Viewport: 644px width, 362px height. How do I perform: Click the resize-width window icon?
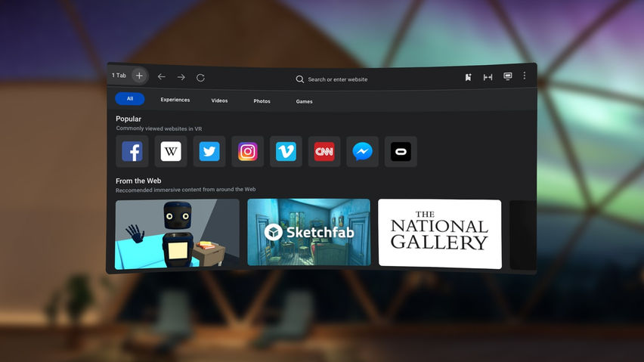488,77
